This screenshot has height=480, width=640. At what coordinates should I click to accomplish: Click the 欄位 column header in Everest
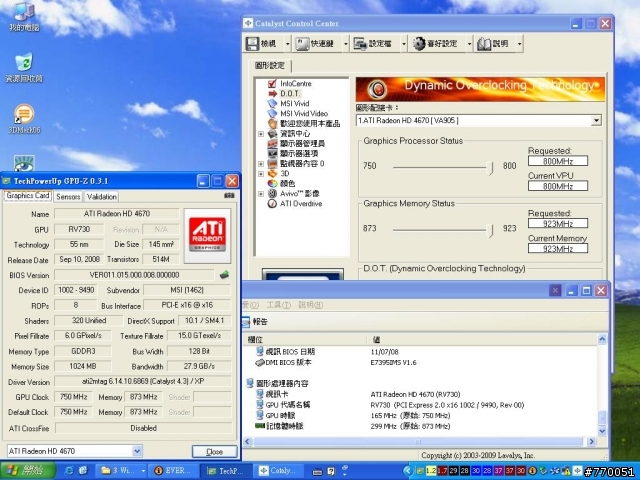click(x=304, y=339)
